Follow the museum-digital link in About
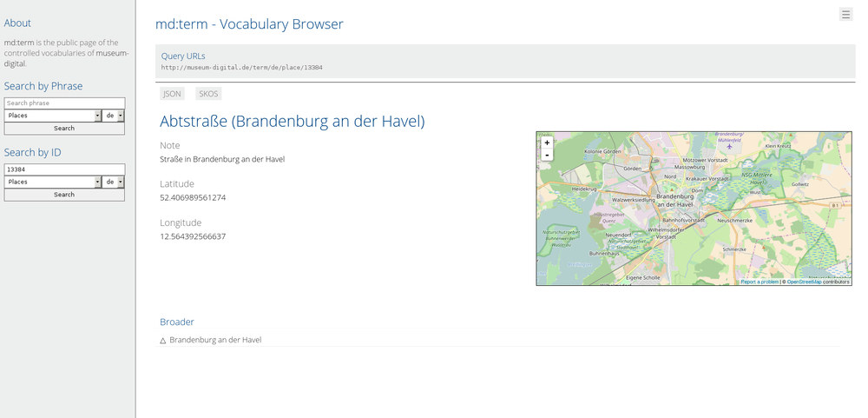 pos(111,53)
